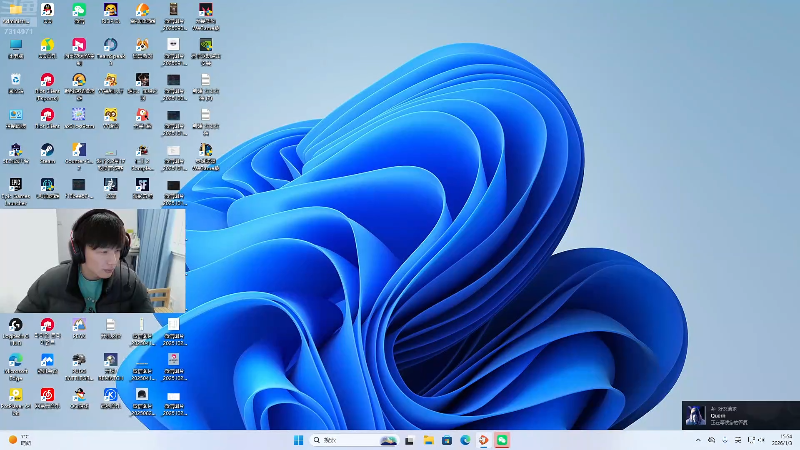
Task: Open the QQ penguin desktop icon
Action: pyautogui.click(x=47, y=12)
